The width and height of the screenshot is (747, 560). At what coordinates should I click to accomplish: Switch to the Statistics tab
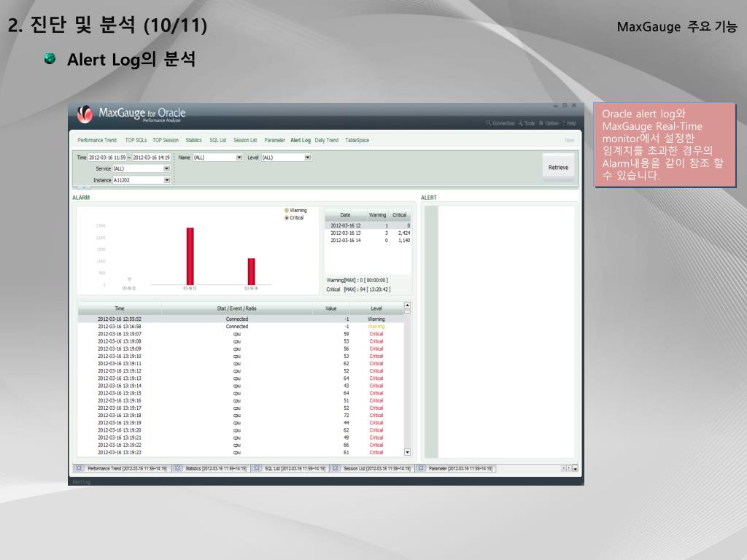193,141
